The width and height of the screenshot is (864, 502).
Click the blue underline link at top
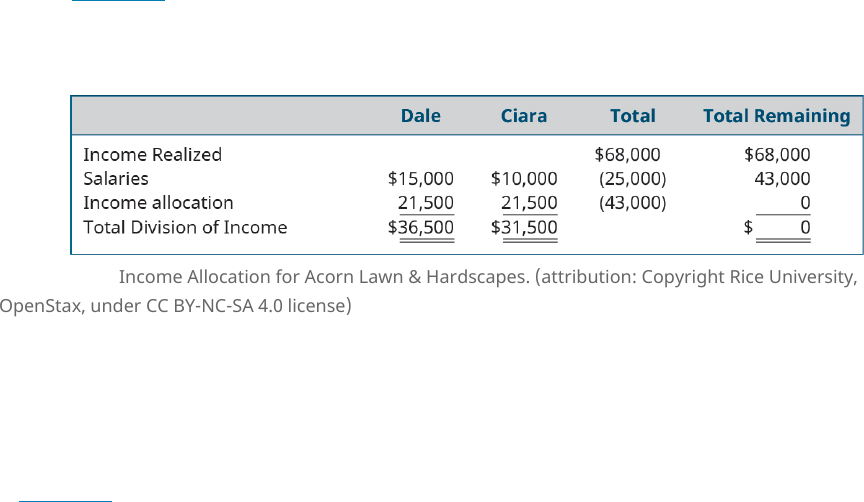click(x=118, y=1)
